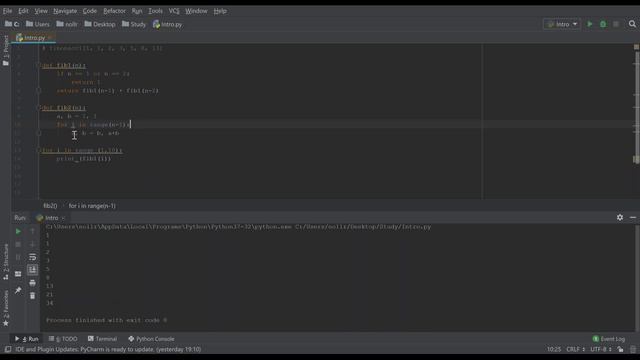Screen dimensions: 640x360
Task: Open the Project tool window sidebar
Action: (x=6, y=51)
